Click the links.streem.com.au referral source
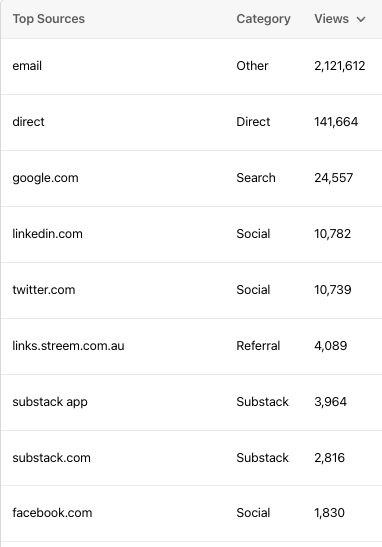 point(68,346)
